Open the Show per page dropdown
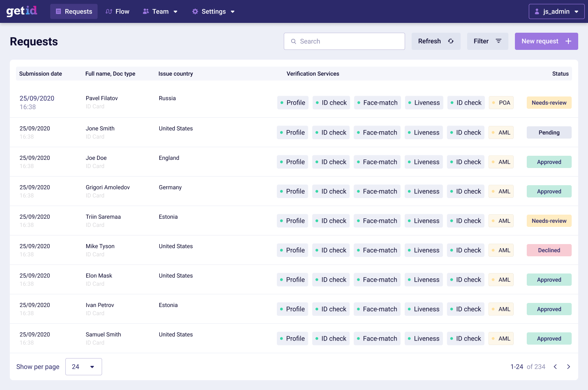Screen dimensions: 588x390 coord(83,367)
